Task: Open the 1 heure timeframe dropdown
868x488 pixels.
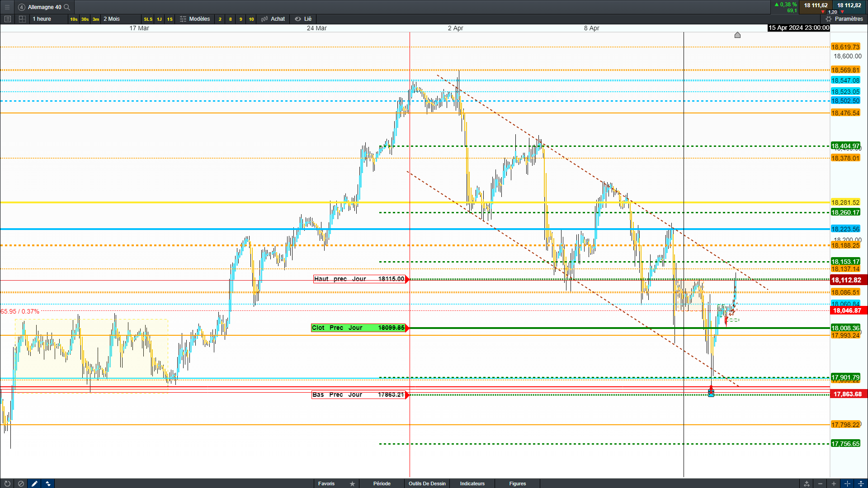Action: (42, 19)
